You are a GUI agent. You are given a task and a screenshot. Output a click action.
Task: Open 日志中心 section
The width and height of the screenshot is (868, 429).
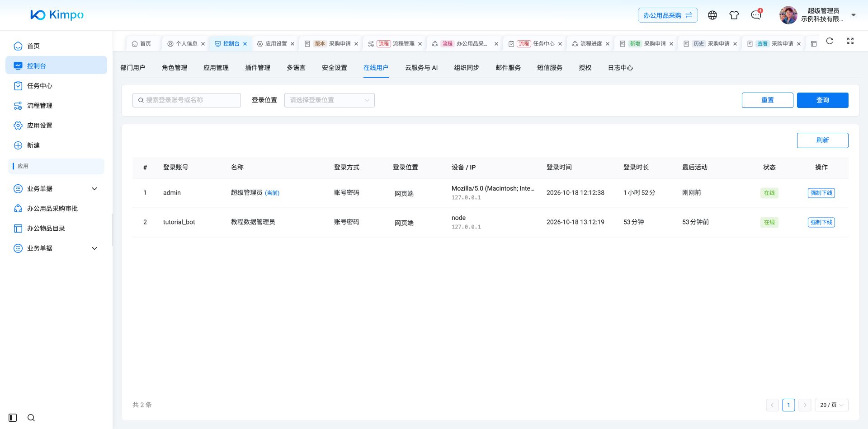point(620,68)
